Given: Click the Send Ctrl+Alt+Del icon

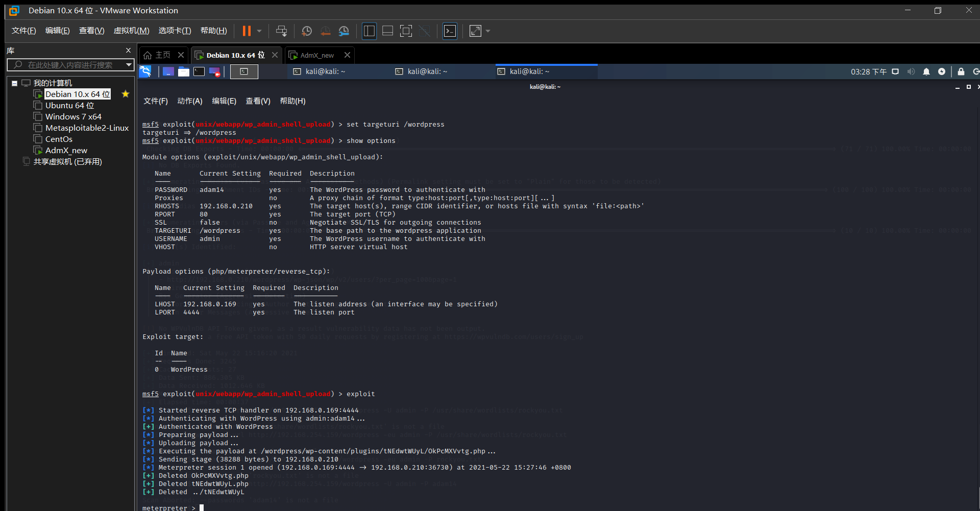Looking at the screenshot, I should (281, 31).
